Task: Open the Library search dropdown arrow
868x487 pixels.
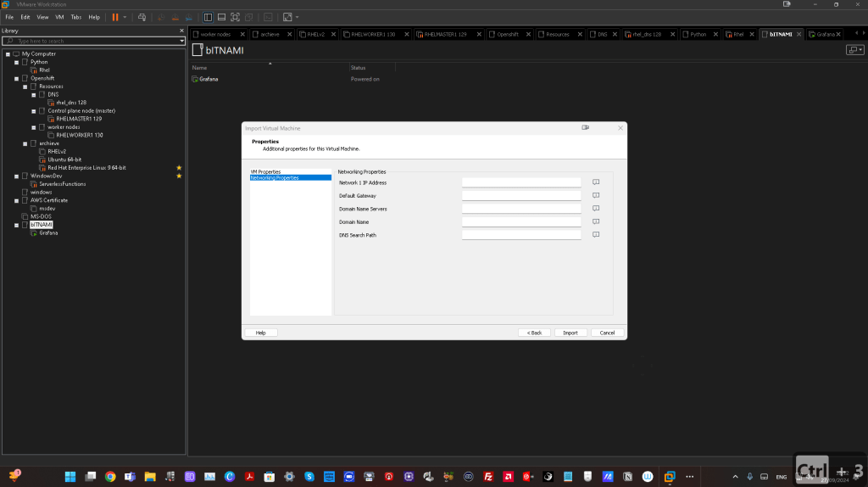Action: click(x=181, y=41)
